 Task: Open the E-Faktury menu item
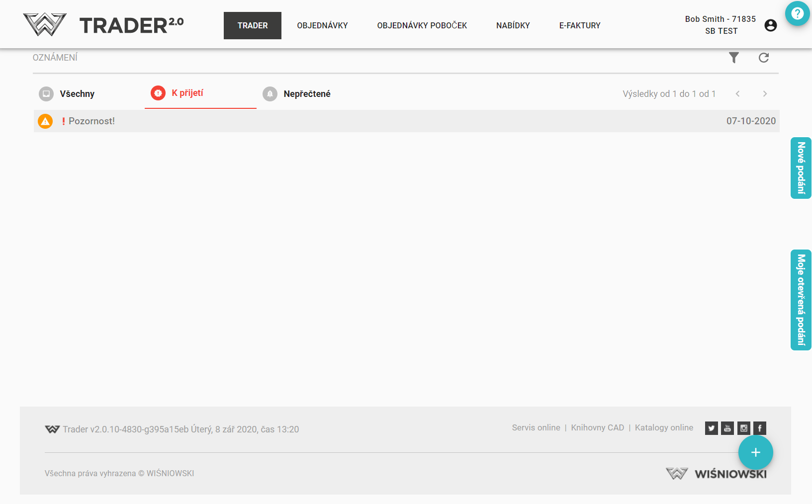[579, 25]
